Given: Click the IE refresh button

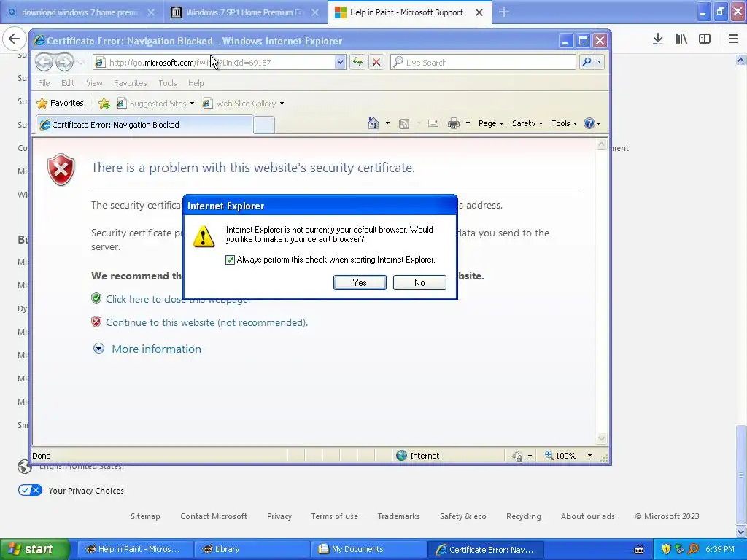Looking at the screenshot, I should click(357, 63).
